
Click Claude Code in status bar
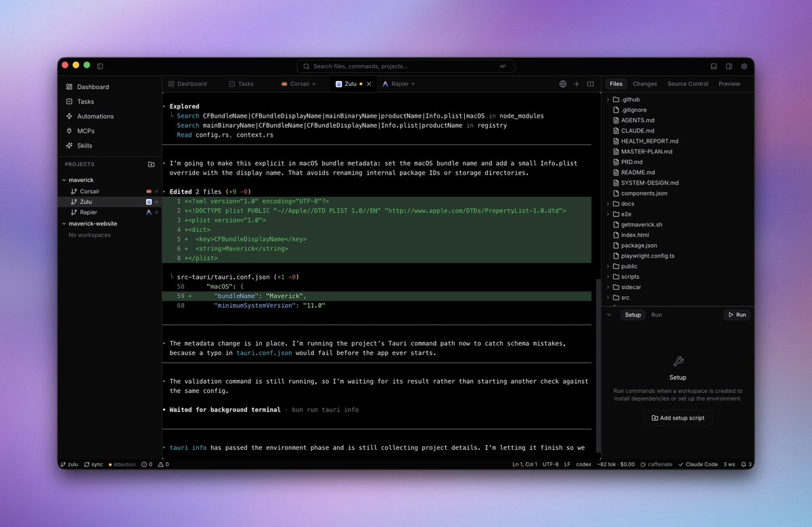pos(698,465)
